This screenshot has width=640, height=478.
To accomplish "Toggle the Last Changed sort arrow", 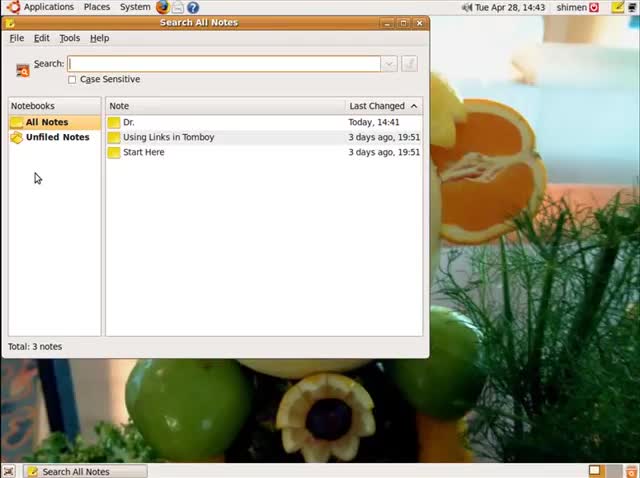I will click(x=414, y=106).
